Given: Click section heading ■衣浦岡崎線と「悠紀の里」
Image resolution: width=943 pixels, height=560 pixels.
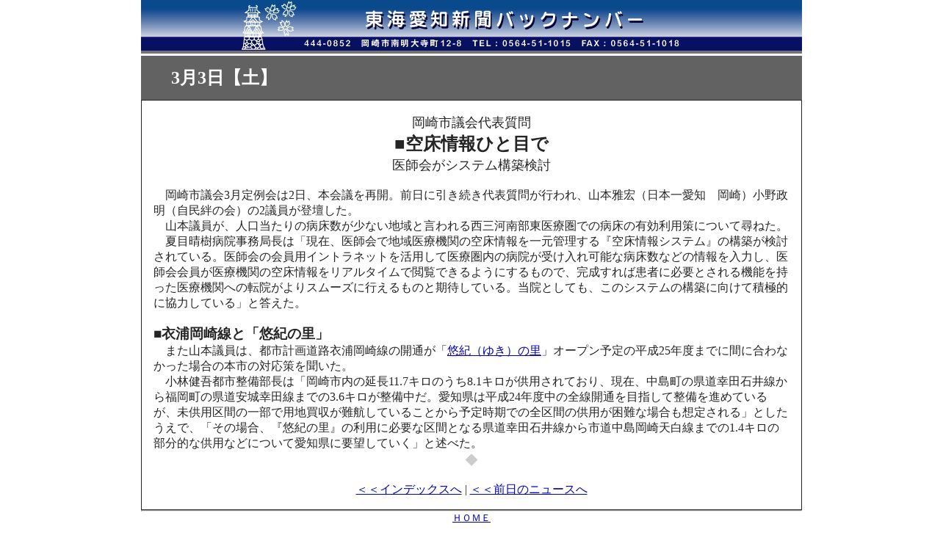Looking at the screenshot, I should coord(240,334).
